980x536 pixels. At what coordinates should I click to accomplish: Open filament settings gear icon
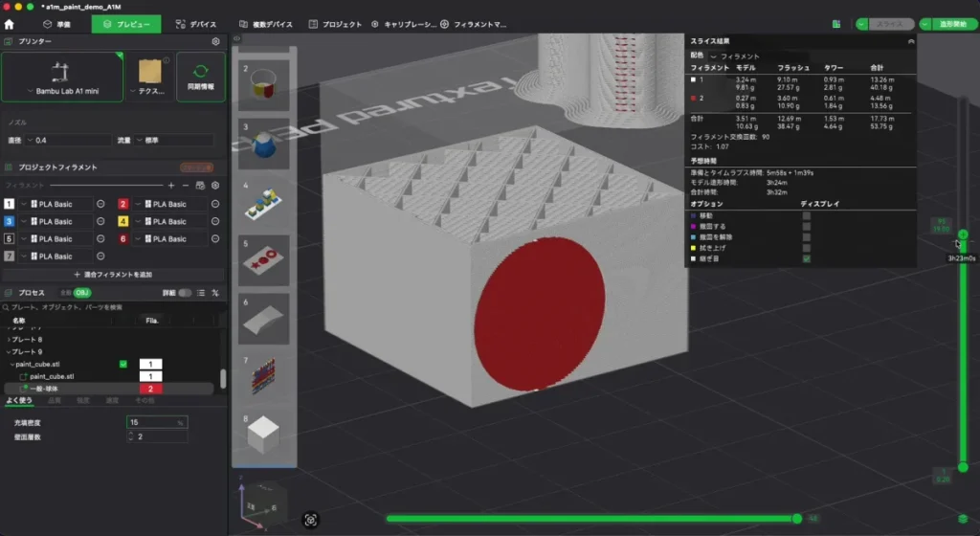[x=215, y=186]
